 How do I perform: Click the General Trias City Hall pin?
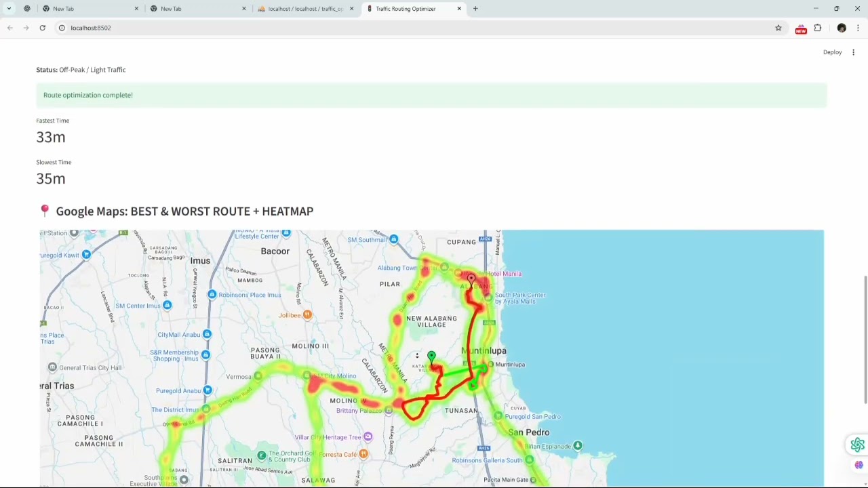(52, 367)
